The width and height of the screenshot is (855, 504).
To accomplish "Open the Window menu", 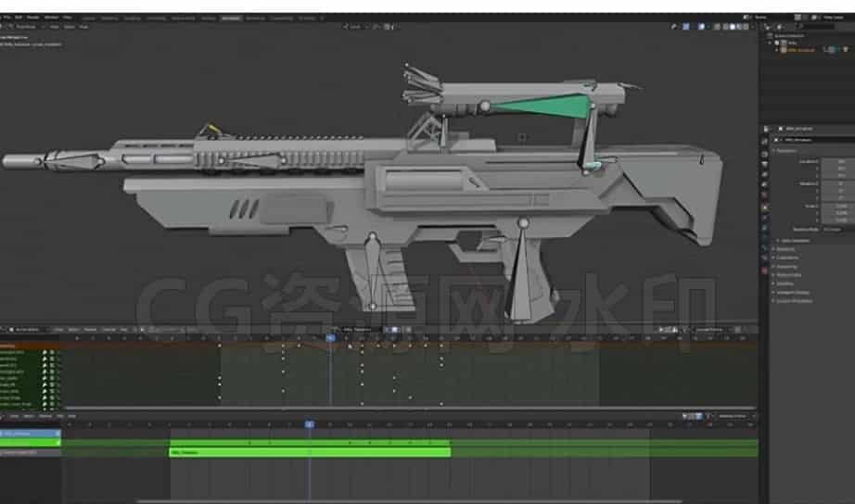I will tap(52, 18).
